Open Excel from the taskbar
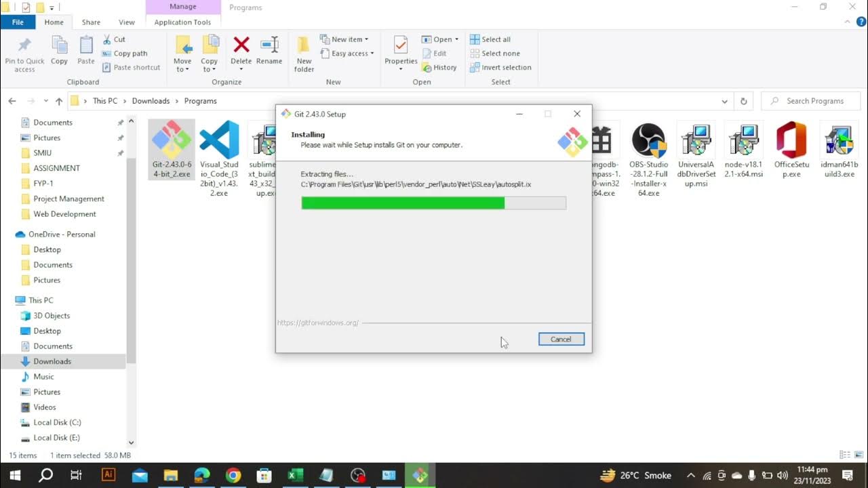This screenshot has width=868, height=488. click(295, 475)
